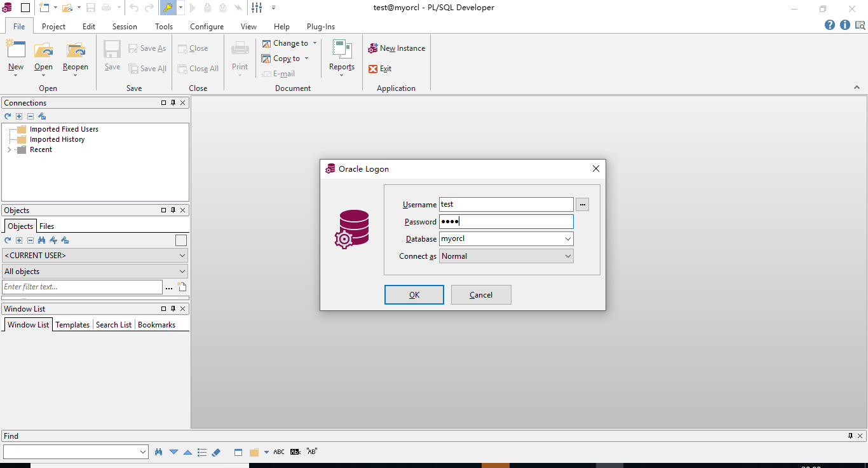The image size is (868, 468).
Task: Click the preferences sliders icon in quick toolbar
Action: coord(257,8)
